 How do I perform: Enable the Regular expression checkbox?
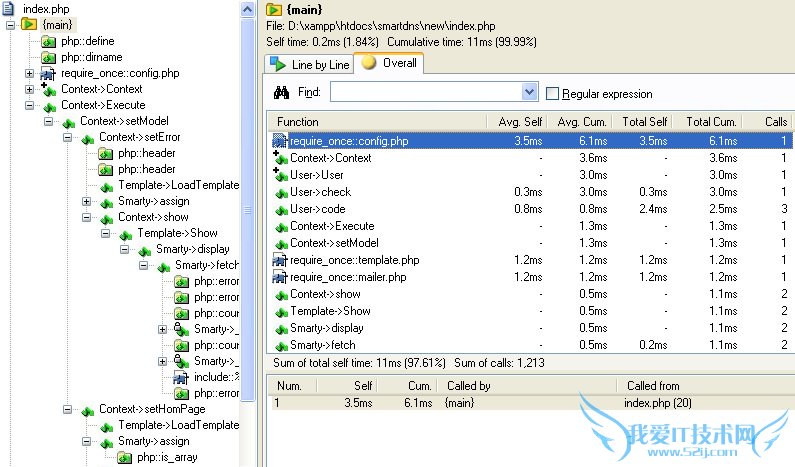pos(553,94)
